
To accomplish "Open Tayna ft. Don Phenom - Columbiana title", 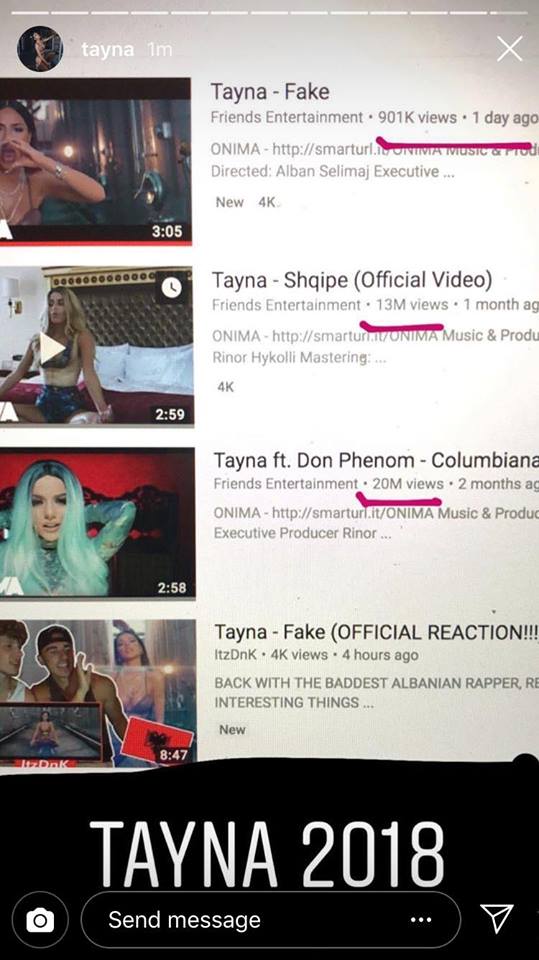I will [376, 460].
